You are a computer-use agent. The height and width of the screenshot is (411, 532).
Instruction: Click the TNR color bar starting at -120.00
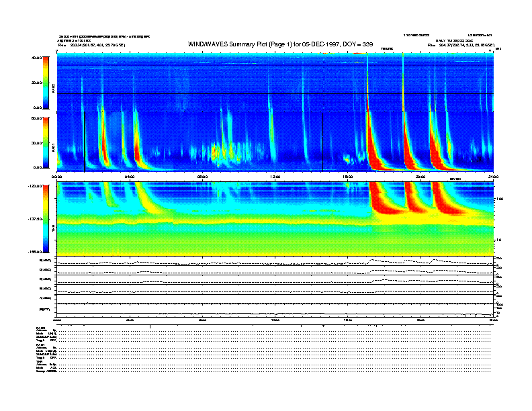click(x=46, y=219)
